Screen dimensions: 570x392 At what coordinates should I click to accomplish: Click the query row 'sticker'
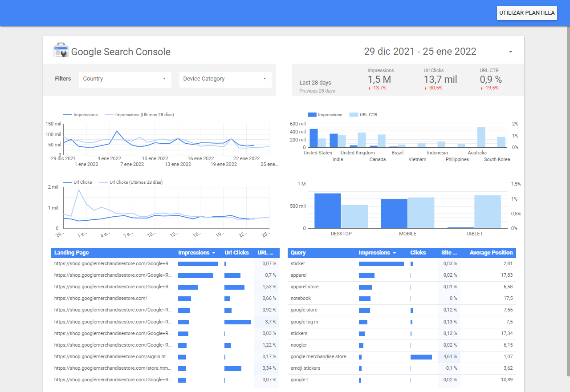[402, 264]
